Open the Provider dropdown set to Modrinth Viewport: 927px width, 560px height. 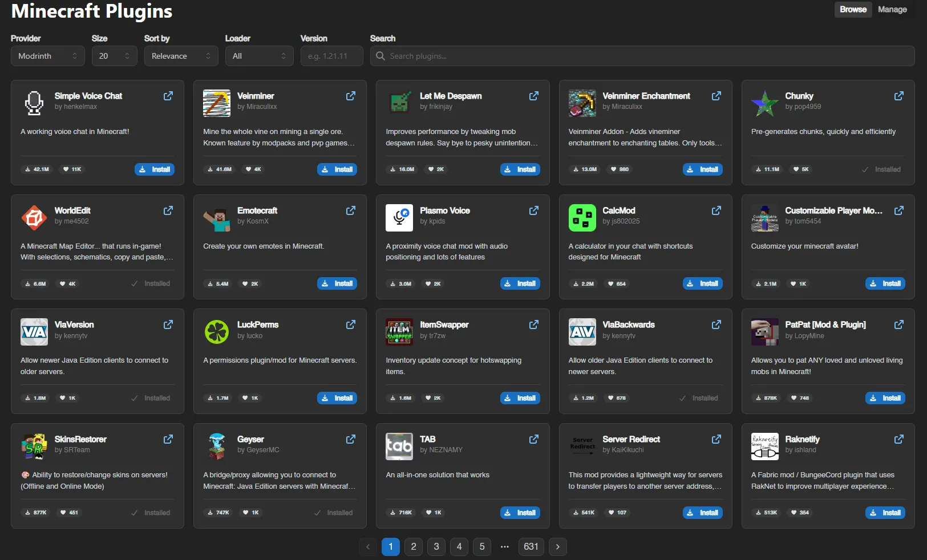pyautogui.click(x=48, y=56)
